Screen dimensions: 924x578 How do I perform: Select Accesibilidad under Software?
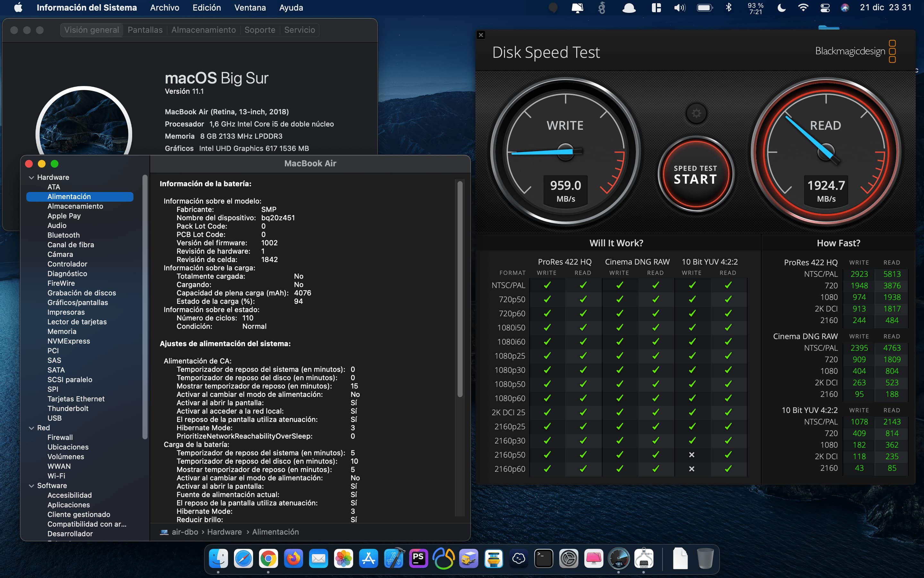click(70, 495)
